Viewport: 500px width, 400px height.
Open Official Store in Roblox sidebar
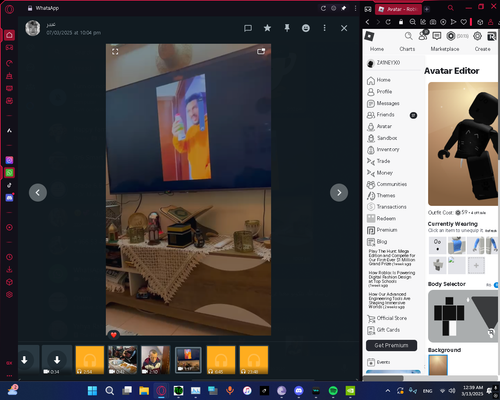(391, 318)
